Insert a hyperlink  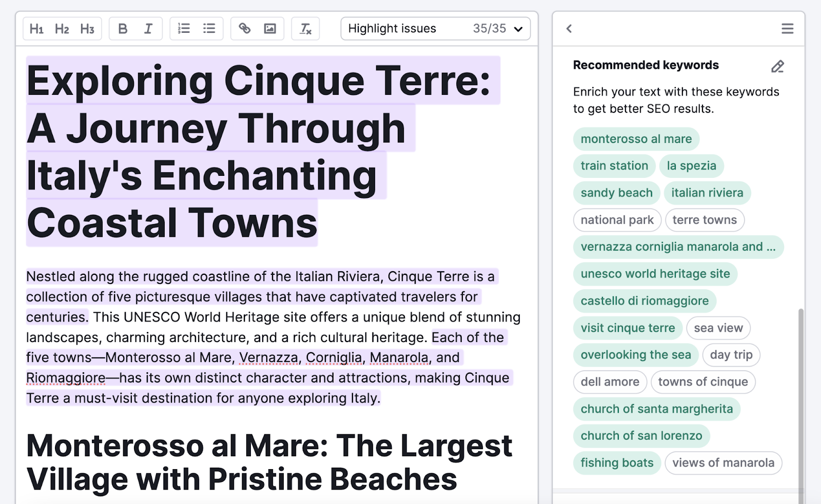tap(245, 29)
